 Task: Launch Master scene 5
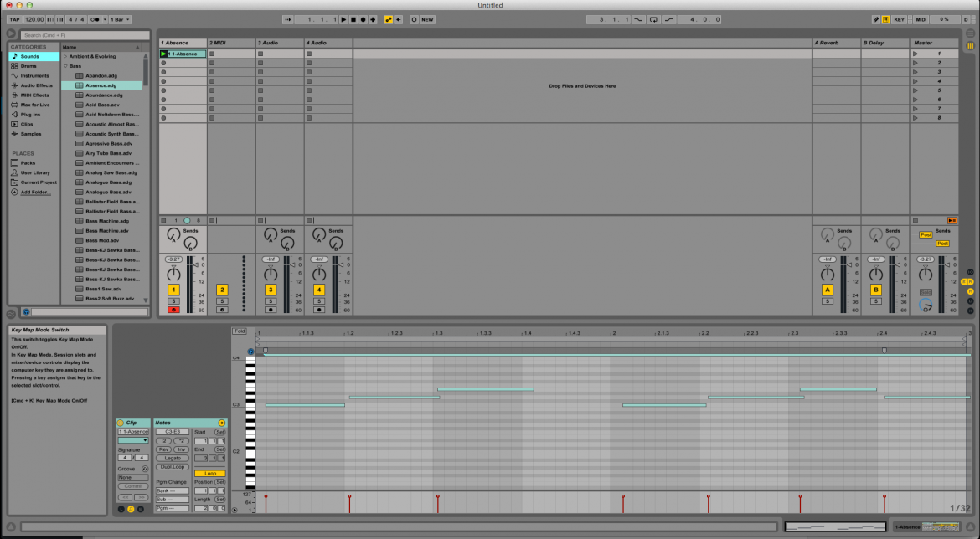916,90
